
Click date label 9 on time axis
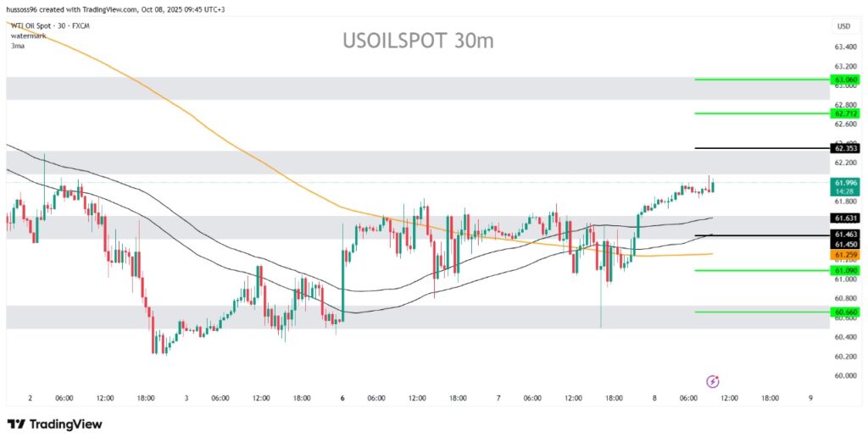(x=810, y=398)
